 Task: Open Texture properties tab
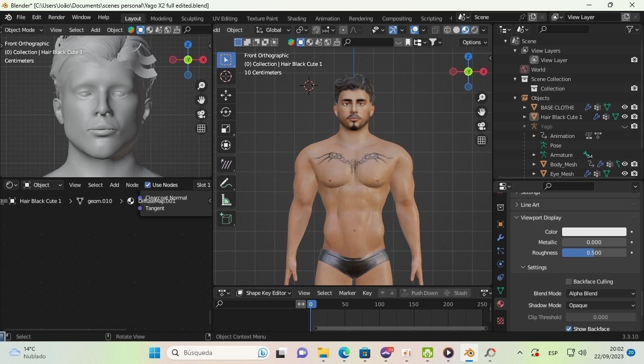coord(501,321)
